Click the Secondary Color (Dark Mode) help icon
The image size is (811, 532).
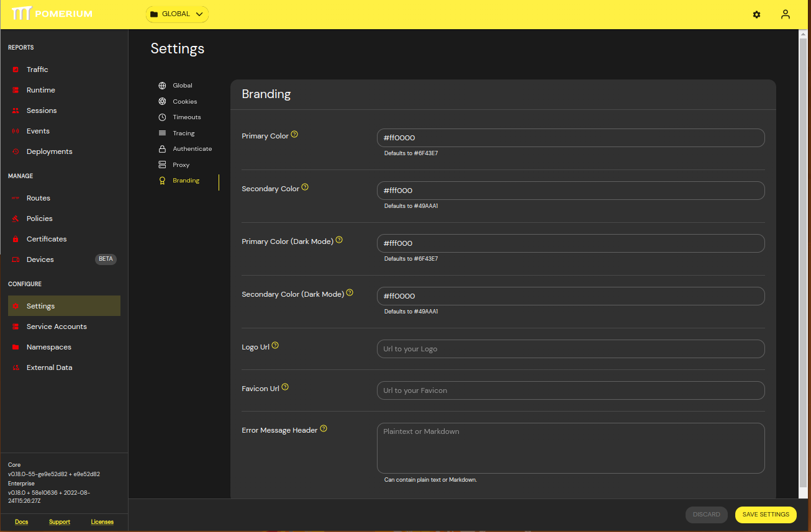pos(350,292)
